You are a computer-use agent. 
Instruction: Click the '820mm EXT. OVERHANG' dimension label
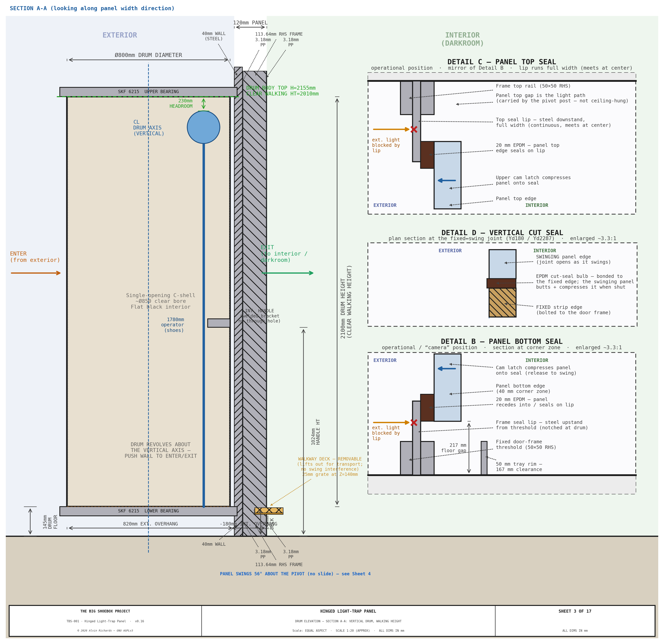(150, 524)
